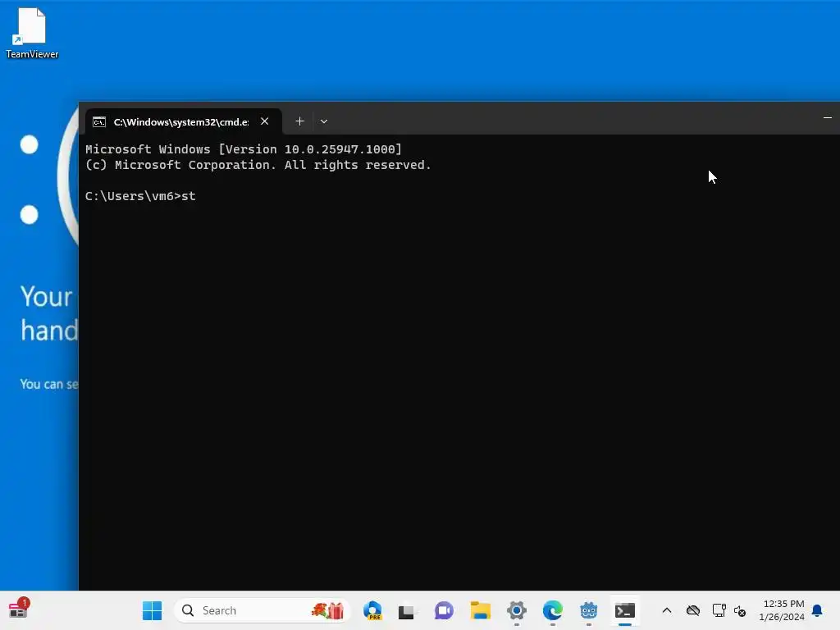Open the Godot robot icon in the taskbar
This screenshot has height=630, width=840.
[x=589, y=610]
